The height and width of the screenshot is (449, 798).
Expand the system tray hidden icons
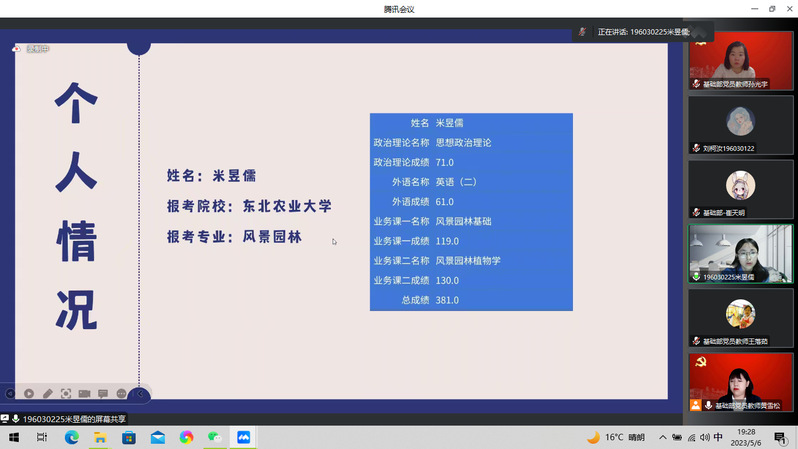pos(662,438)
